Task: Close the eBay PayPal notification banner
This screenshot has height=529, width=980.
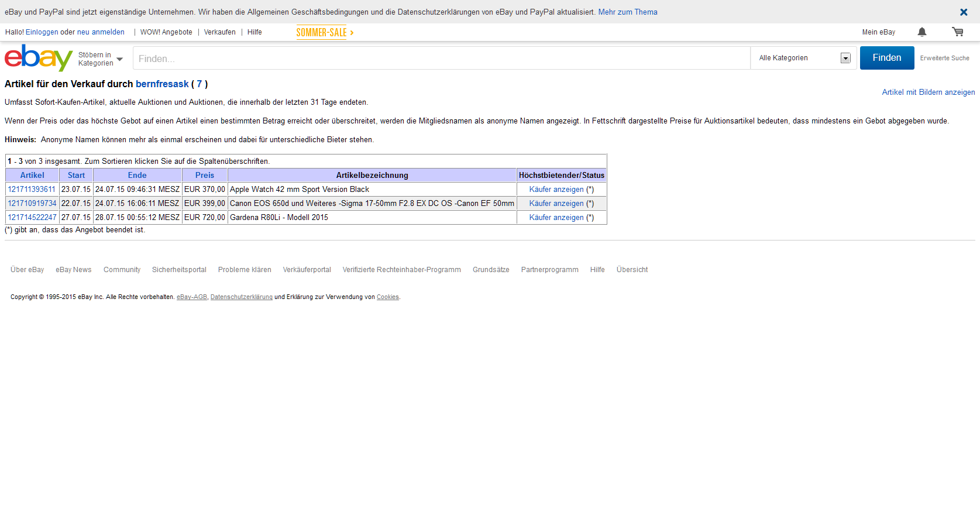Action: pyautogui.click(x=964, y=12)
